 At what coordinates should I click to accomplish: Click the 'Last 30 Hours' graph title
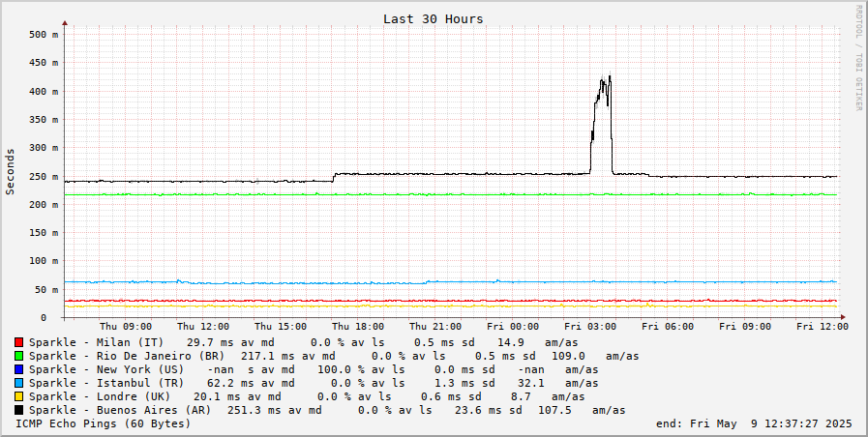433,19
